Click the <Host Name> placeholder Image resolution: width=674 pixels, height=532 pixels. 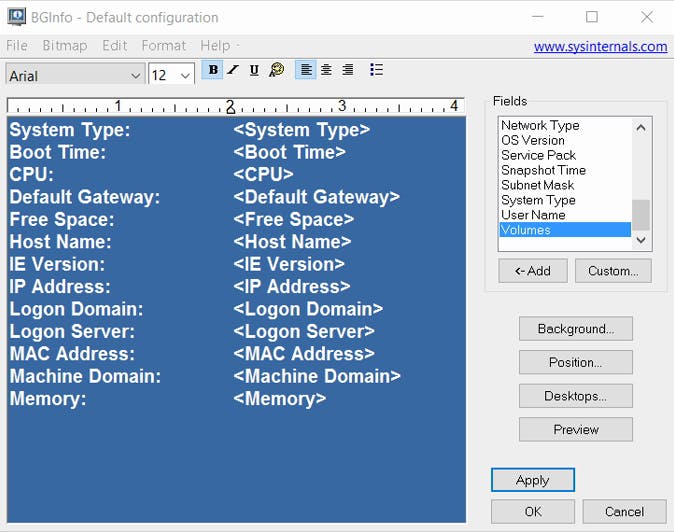(292, 242)
